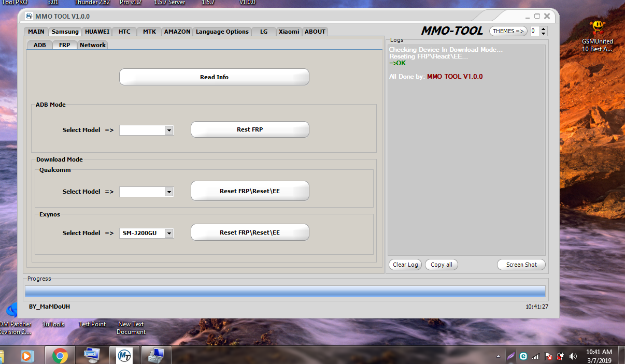Switch to the LG tab
Image resolution: width=625 pixels, height=364 pixels.
[264, 32]
